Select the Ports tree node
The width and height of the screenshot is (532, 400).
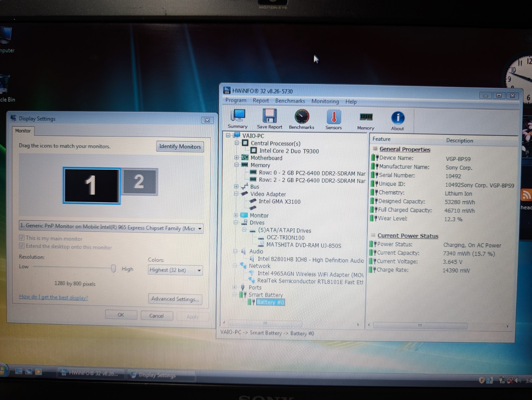255,288
